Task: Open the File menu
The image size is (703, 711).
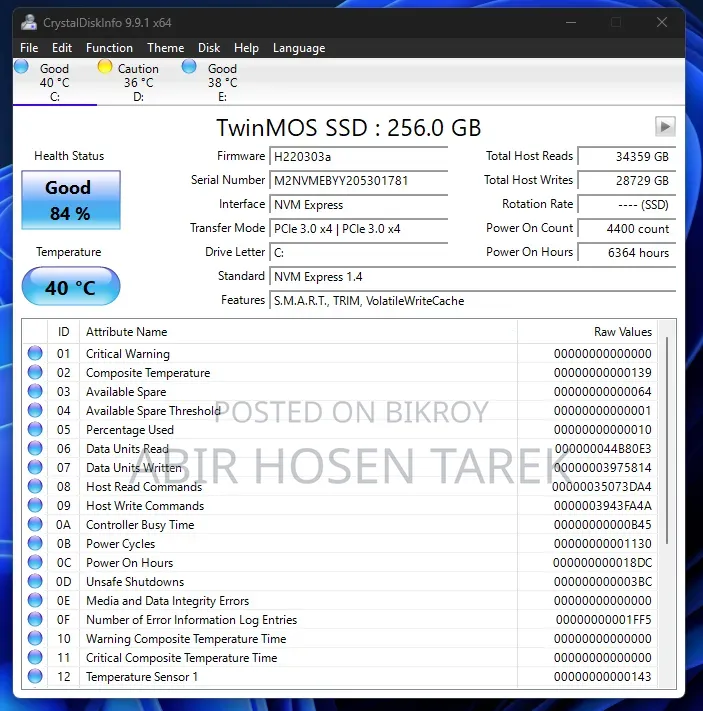Action: point(29,48)
